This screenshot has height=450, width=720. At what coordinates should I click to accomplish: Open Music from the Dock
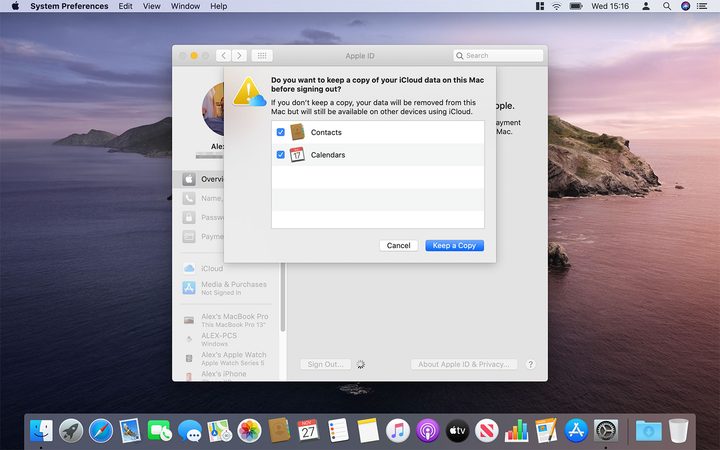(x=398, y=431)
